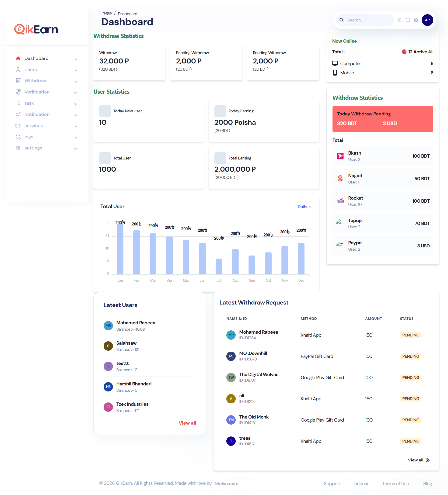
Task: Click 'ID: ID91011' under The Digital Wolves
Action: click(248, 380)
